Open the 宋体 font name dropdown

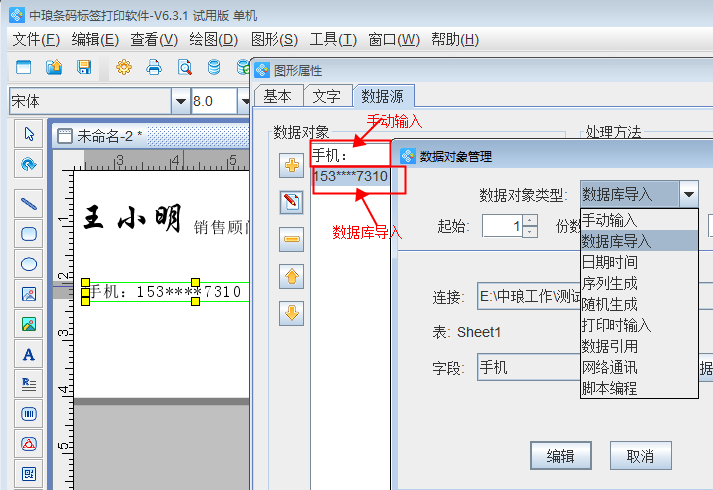(180, 101)
